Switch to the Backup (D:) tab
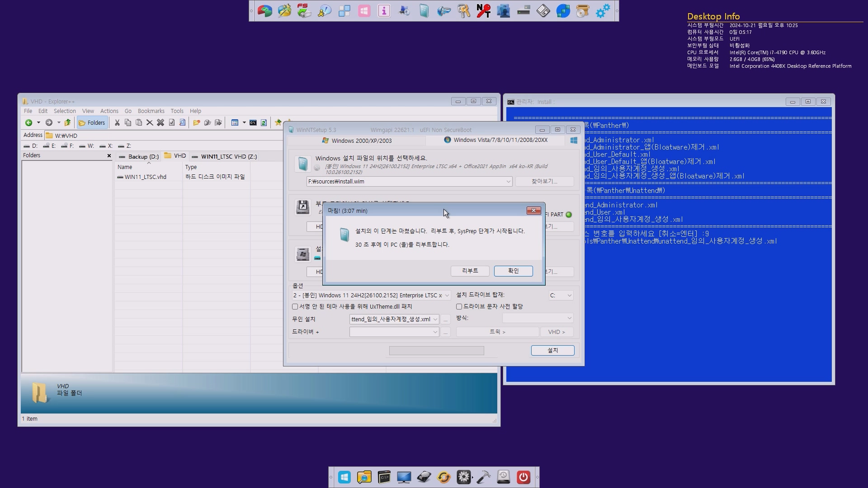This screenshot has height=488, width=868. pos(139,156)
